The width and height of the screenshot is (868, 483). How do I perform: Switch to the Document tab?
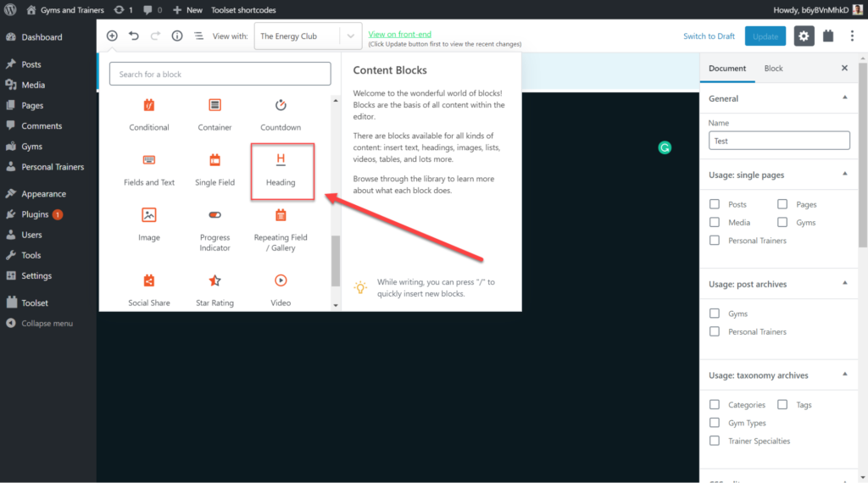pos(726,68)
